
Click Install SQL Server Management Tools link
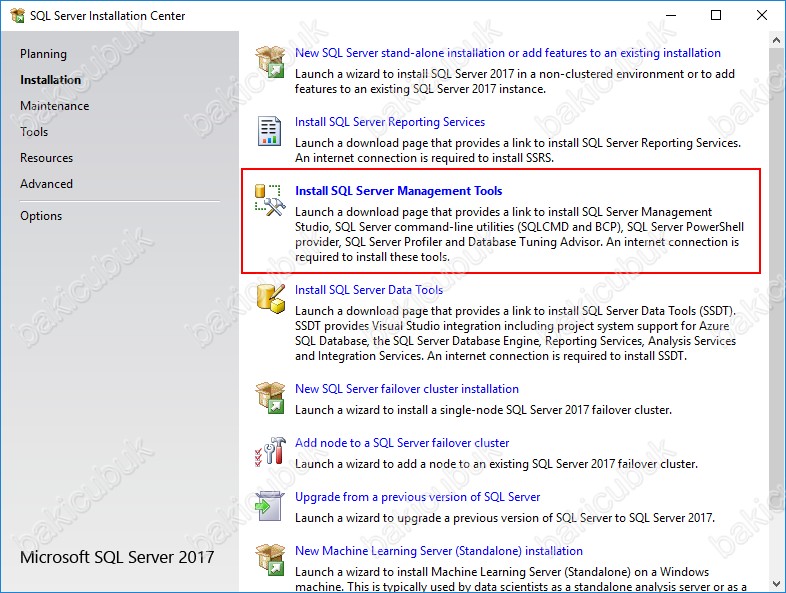(399, 191)
